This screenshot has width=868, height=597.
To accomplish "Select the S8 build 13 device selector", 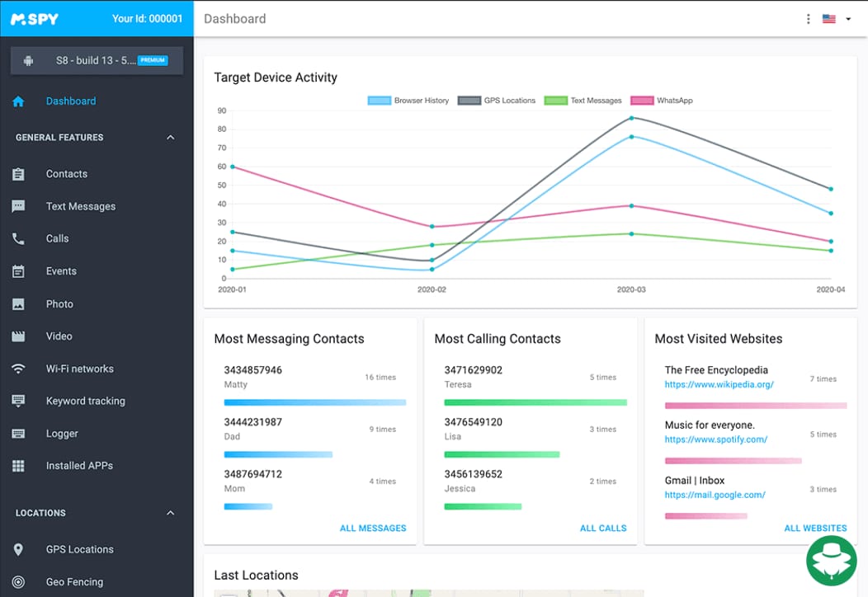I will (97, 60).
